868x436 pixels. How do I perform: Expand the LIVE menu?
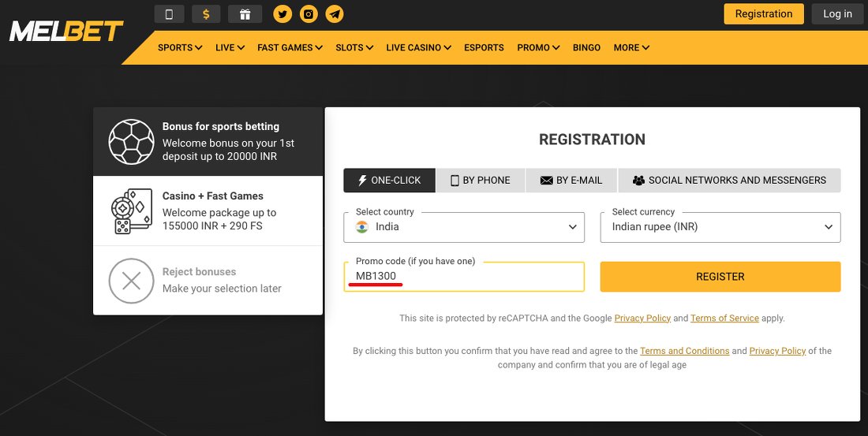(230, 47)
